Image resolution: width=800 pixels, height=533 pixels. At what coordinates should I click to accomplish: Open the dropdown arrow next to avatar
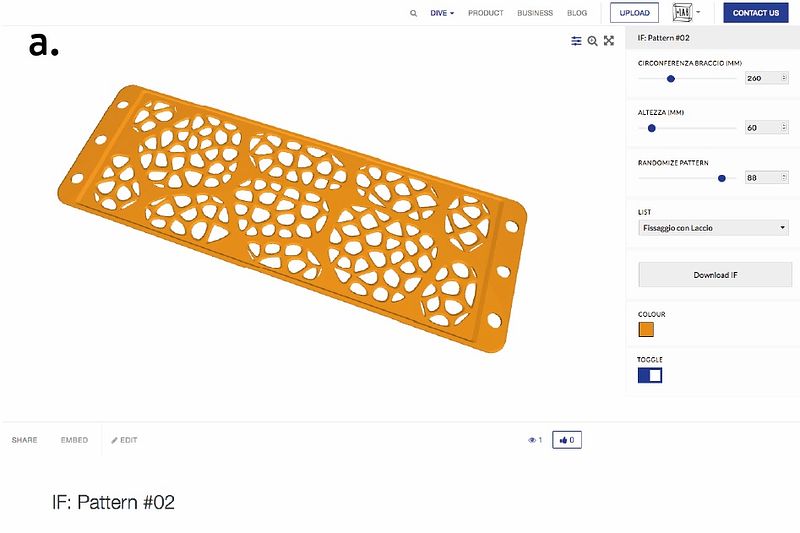click(698, 12)
